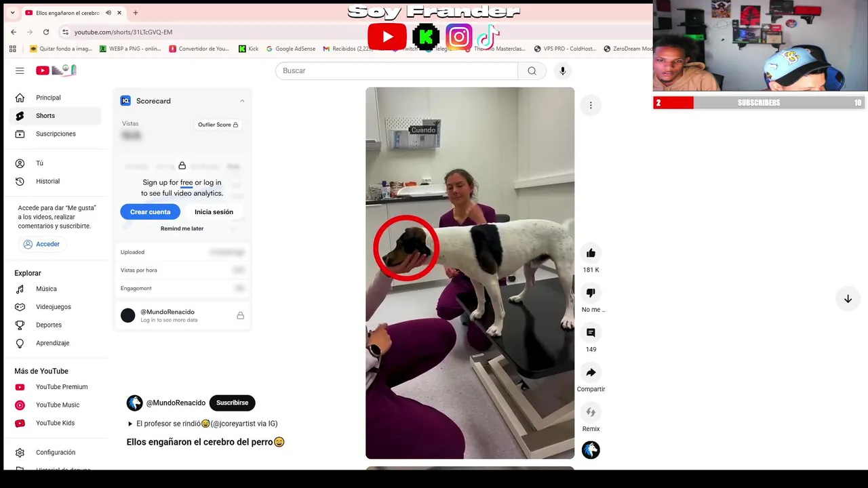This screenshot has height=488, width=868.
Task: Open Videojuegos under Explorar
Action: point(57,307)
